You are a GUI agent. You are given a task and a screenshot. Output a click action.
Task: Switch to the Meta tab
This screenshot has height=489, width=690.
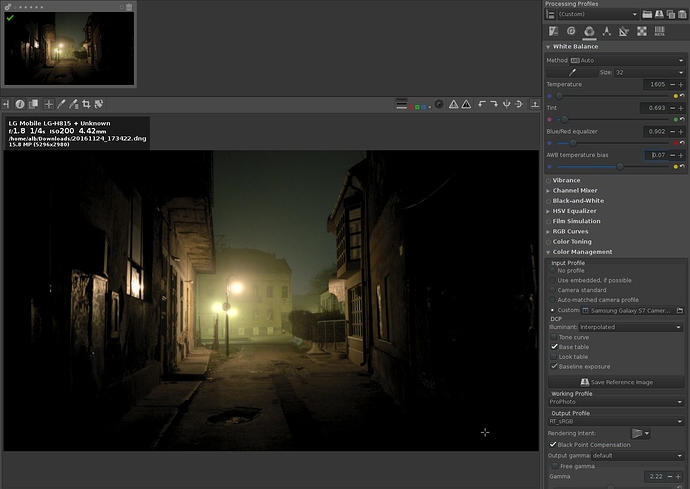(659, 32)
